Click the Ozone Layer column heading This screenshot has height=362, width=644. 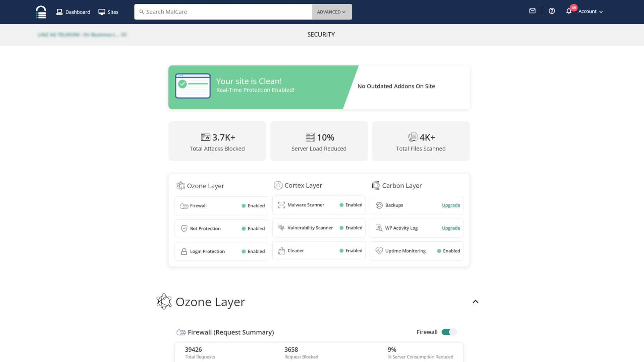[205, 186]
